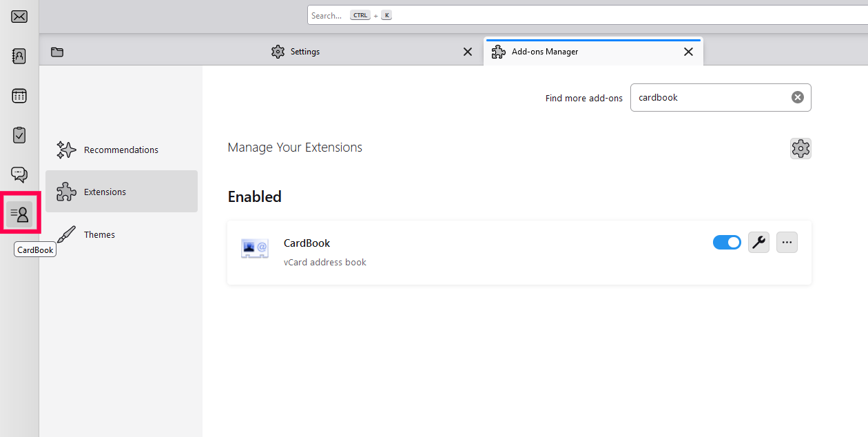Open CardBook more options menu
868x437 pixels.
point(787,242)
